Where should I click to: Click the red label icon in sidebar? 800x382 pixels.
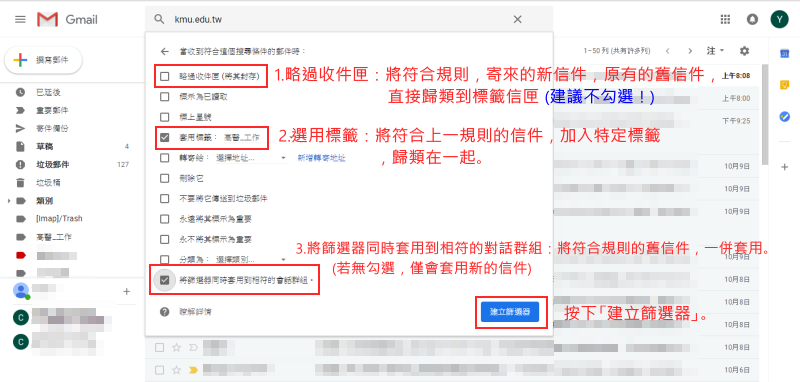click(20, 255)
